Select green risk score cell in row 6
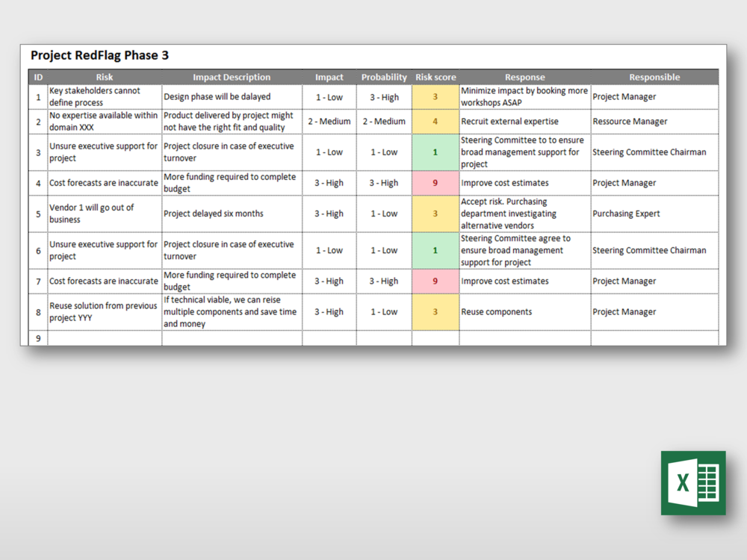The image size is (747, 560). (436, 250)
